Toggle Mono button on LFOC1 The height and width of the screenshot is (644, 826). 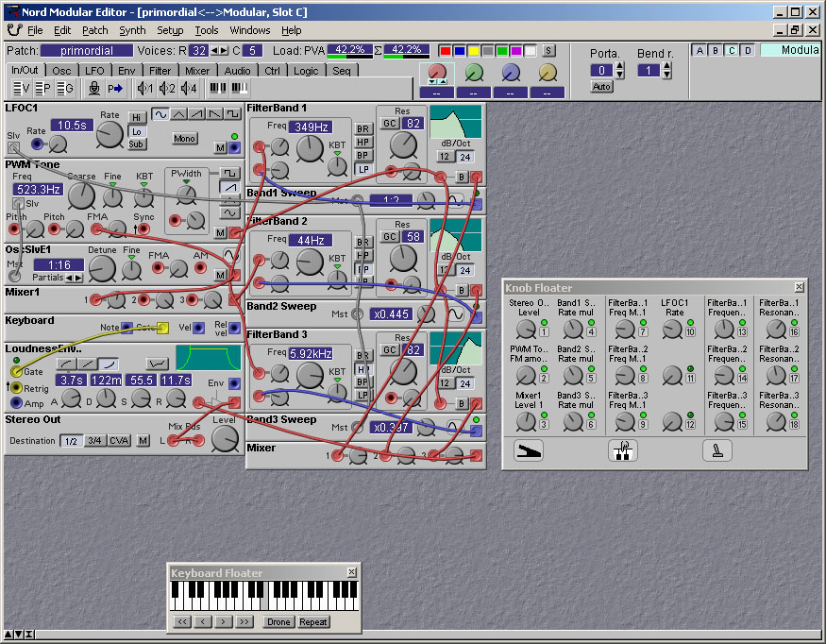coord(185,139)
